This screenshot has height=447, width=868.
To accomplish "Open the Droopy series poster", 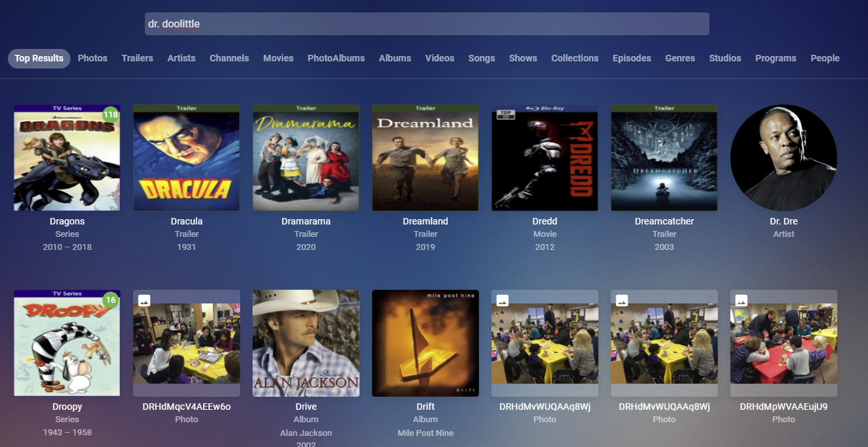I will (x=67, y=343).
